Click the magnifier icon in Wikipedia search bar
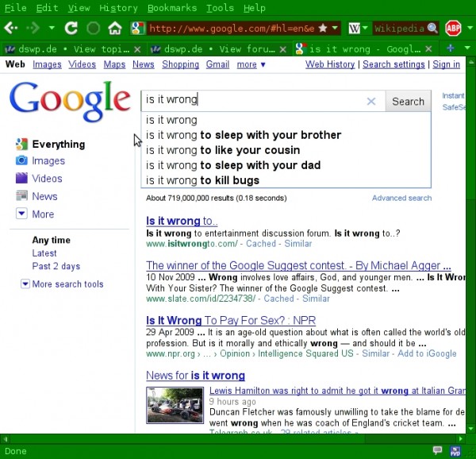The height and width of the screenshot is (459, 476). pos(432,29)
